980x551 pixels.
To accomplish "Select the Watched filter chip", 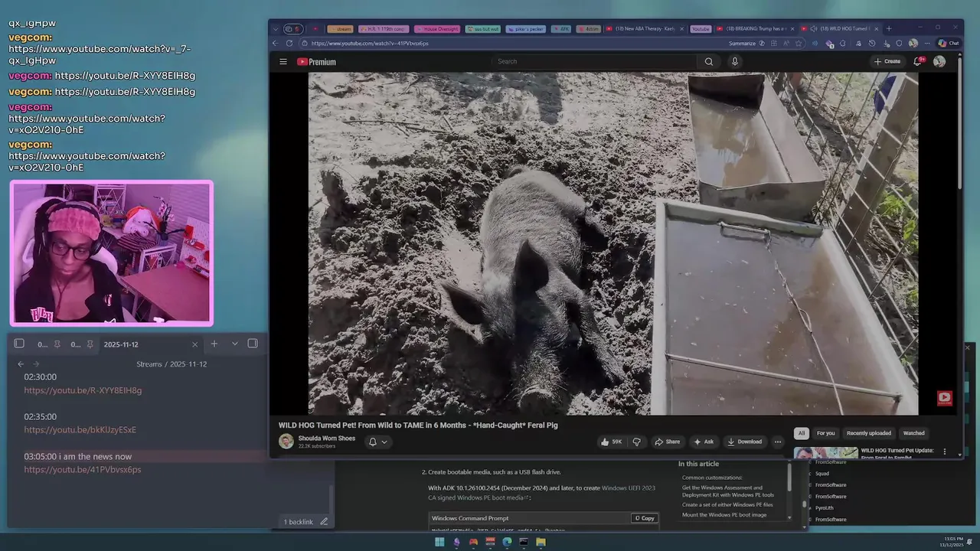I will tap(913, 433).
